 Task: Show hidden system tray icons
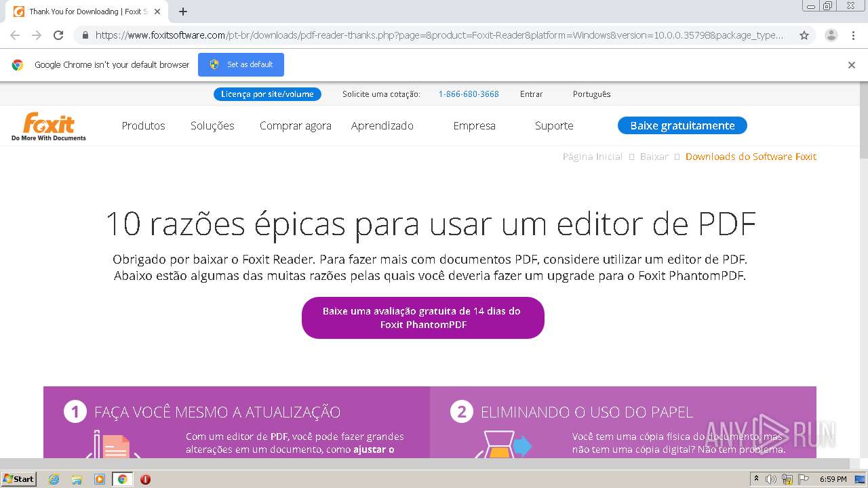point(756,479)
